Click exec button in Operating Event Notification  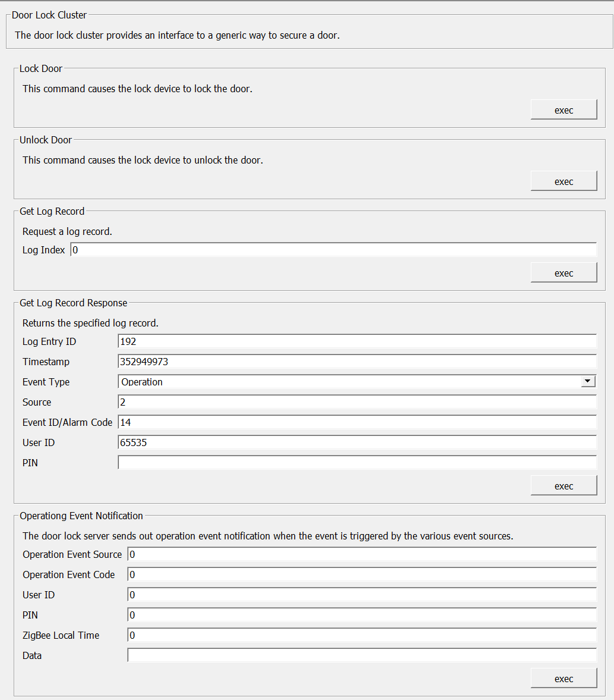click(563, 679)
